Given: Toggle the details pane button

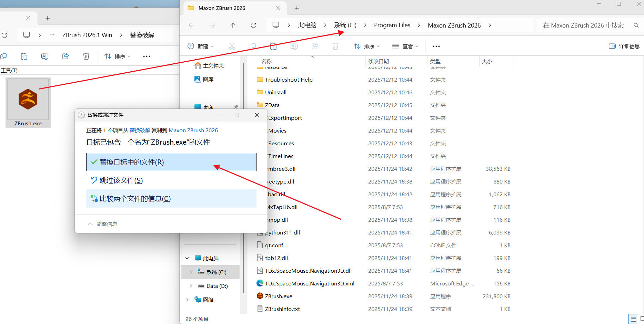Looking at the screenshot, I should pyautogui.click(x=624, y=46).
